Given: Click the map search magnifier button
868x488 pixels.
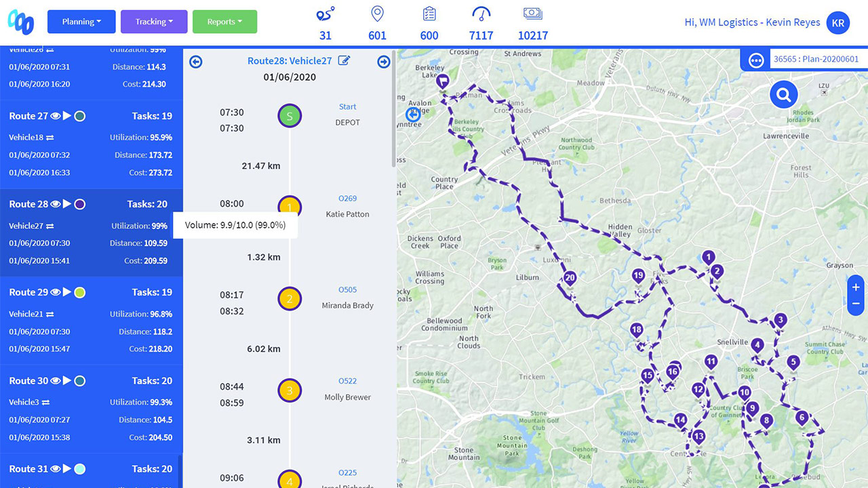Looking at the screenshot, I should click(x=783, y=95).
